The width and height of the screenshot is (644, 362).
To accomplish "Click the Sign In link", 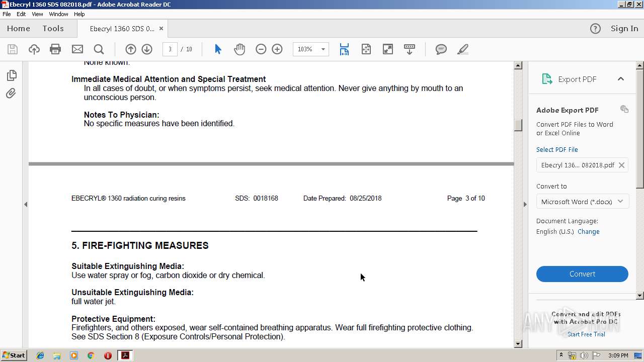I will (x=624, y=29).
